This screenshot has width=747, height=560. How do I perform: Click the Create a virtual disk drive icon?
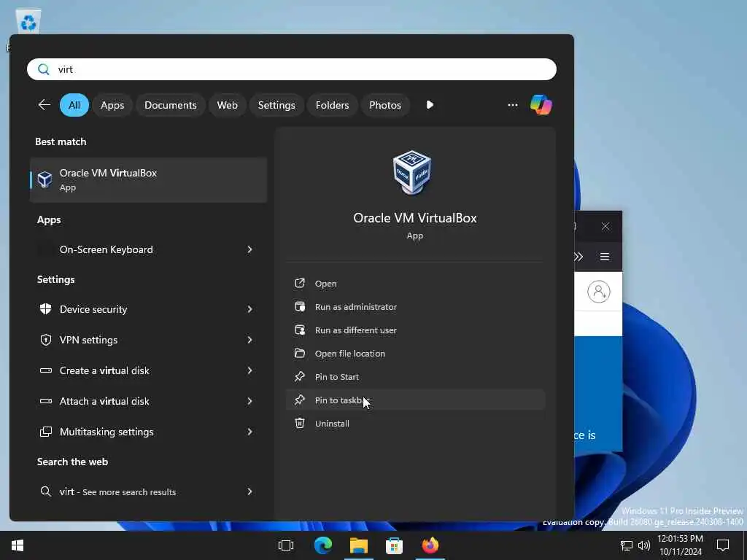point(46,370)
